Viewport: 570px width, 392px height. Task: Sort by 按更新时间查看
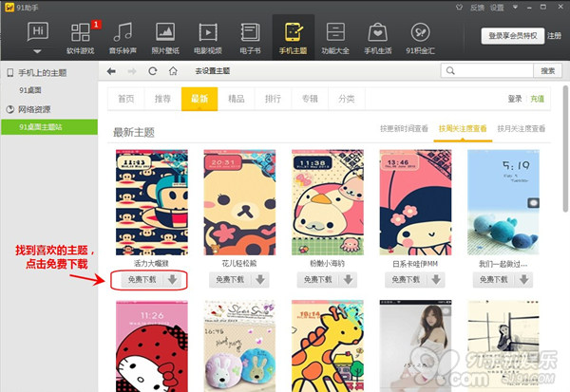click(x=404, y=128)
